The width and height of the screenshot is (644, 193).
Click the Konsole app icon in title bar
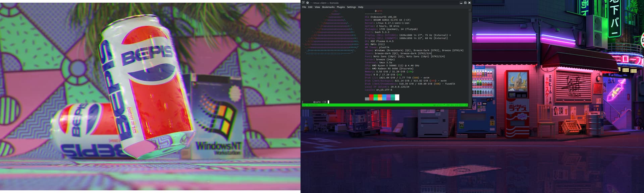(304, 3)
